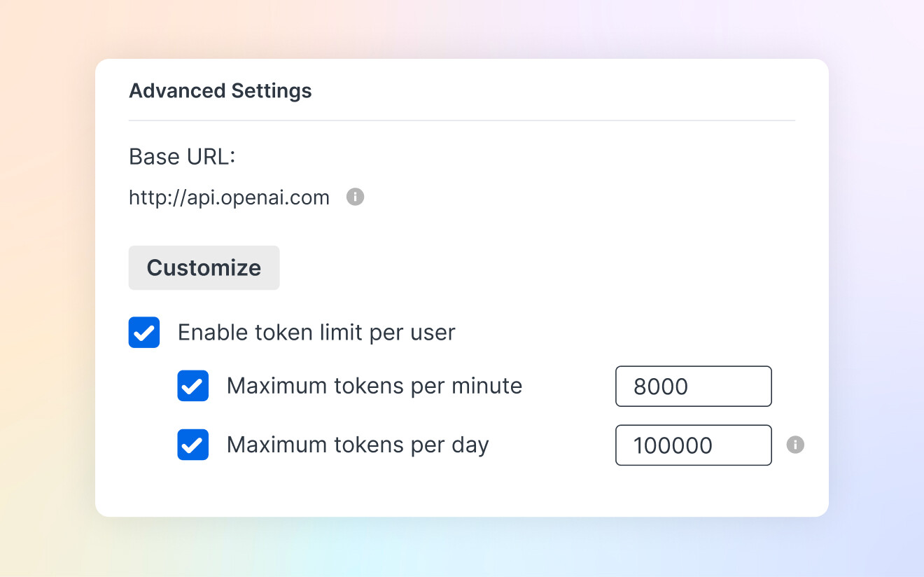Click info icon next to tokens per day field
Viewport: 924px width, 577px height.
point(795,445)
